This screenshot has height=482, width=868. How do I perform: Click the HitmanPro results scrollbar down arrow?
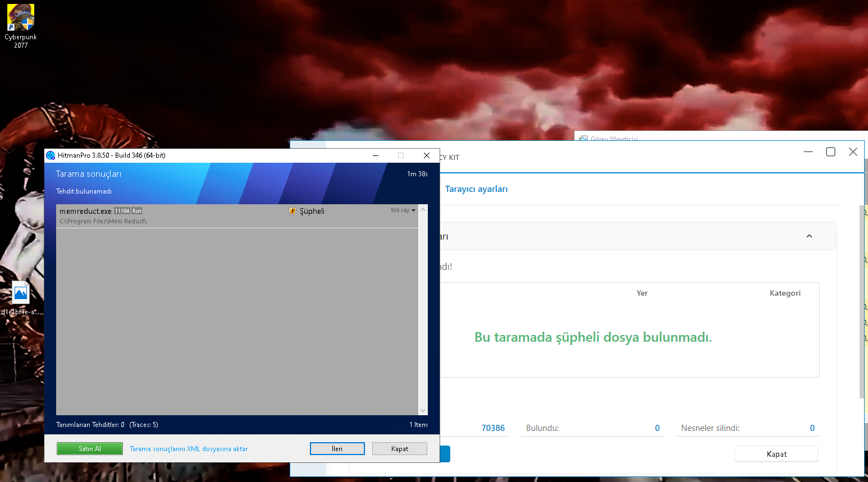(423, 411)
